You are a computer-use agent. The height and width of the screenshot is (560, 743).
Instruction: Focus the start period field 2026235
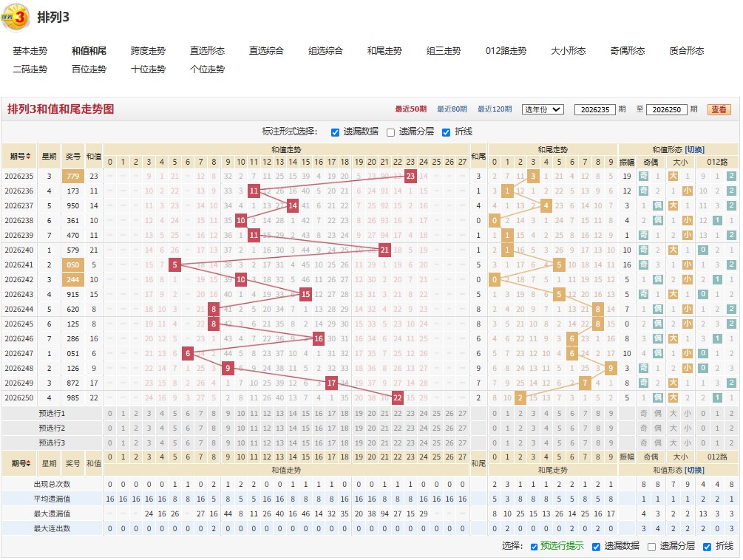coord(594,110)
